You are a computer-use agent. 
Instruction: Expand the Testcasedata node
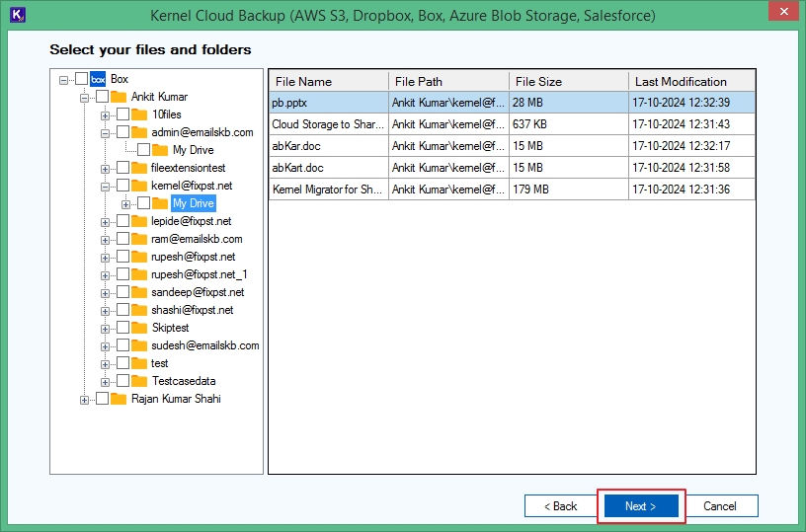[105, 382]
